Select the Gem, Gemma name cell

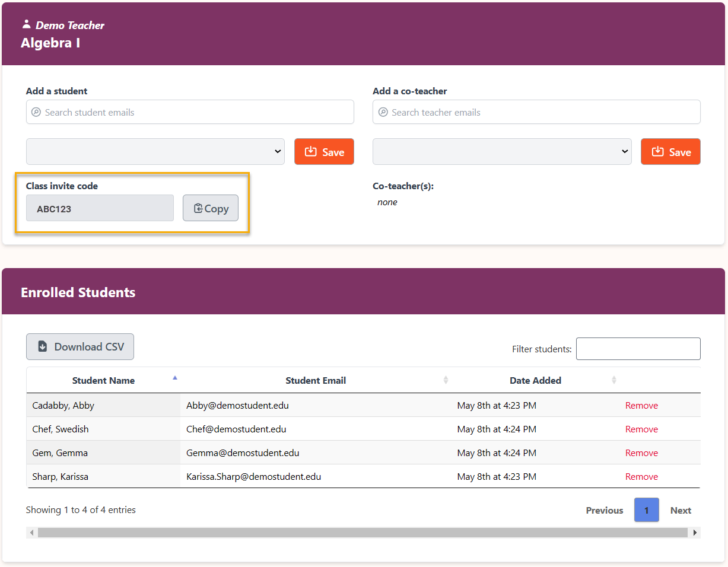103,453
